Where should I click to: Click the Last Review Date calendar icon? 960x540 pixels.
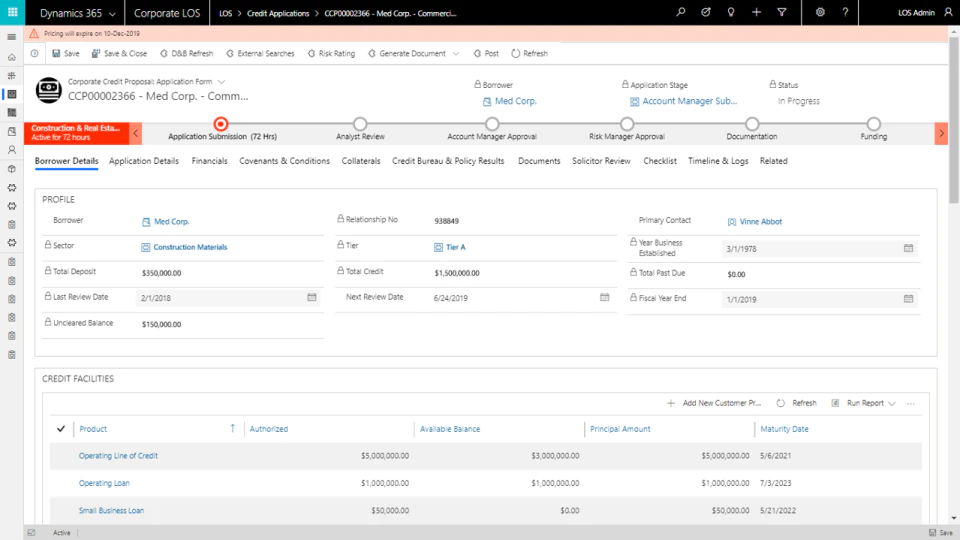coord(312,298)
